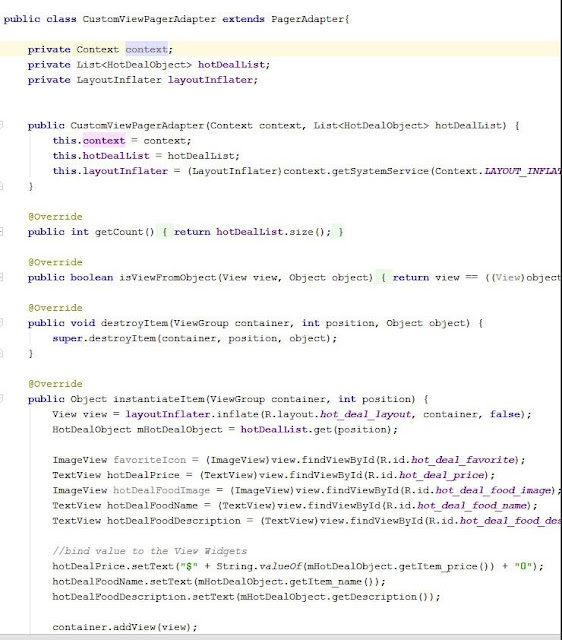The width and height of the screenshot is (562, 640).
Task: Click 'LAYOUT_INFLAT' constant at line end
Action: (523, 171)
